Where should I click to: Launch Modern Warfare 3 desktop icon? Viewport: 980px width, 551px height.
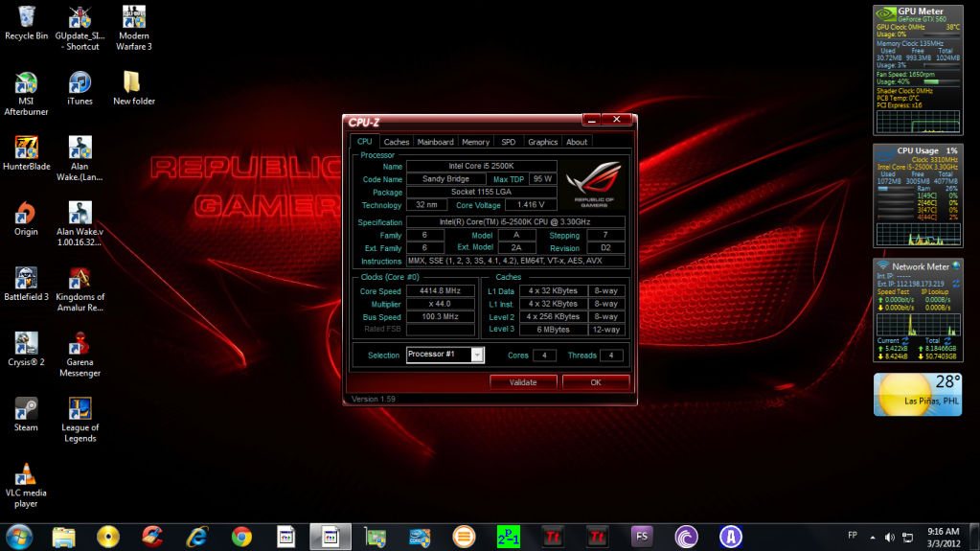click(x=134, y=28)
